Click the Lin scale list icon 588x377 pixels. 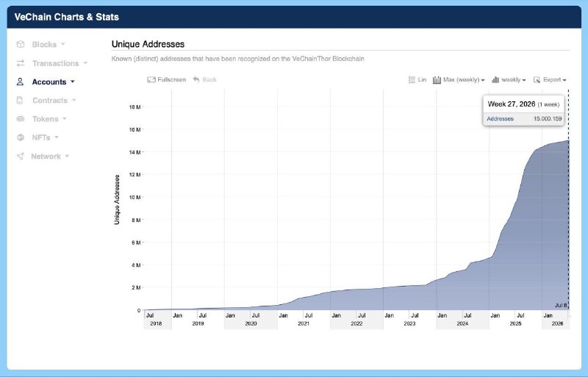coord(412,79)
